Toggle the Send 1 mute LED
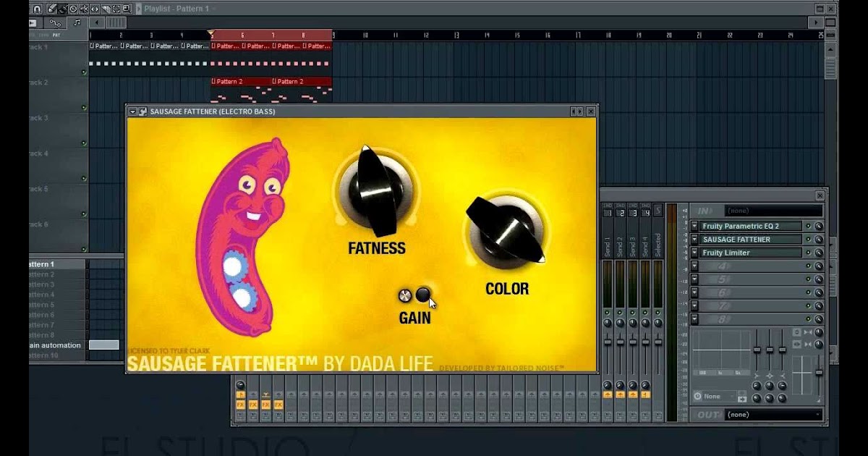This screenshot has width=868, height=456. click(607, 312)
